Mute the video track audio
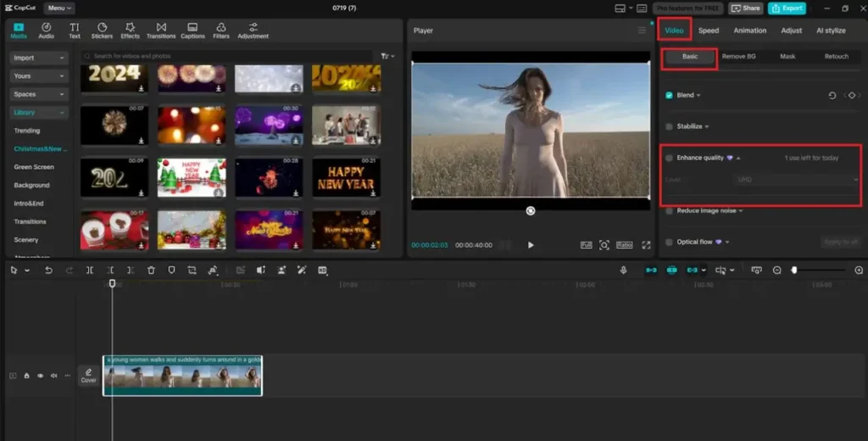Screen dimensions: 868x441 coord(53,376)
